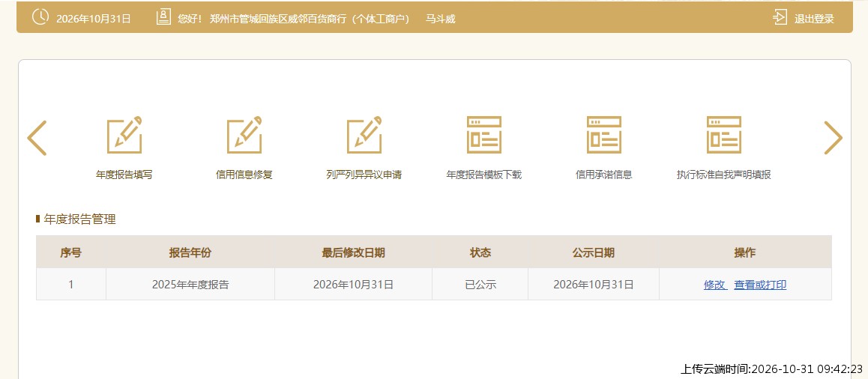Click 退出登录 to log out
This screenshot has width=868, height=379.
[814, 19]
